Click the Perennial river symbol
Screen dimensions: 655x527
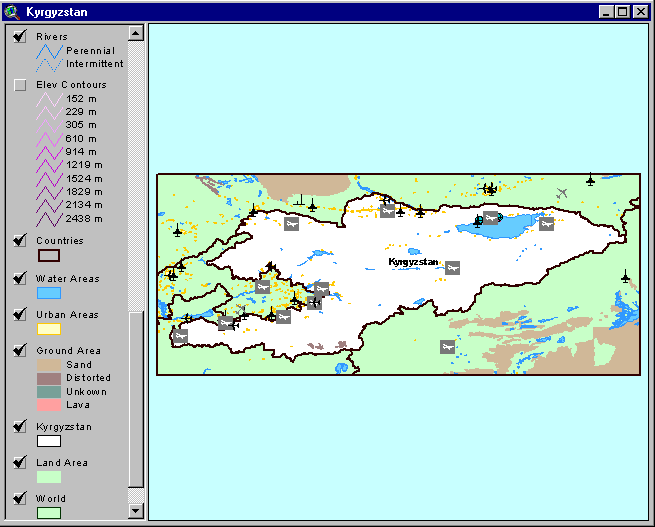point(49,51)
